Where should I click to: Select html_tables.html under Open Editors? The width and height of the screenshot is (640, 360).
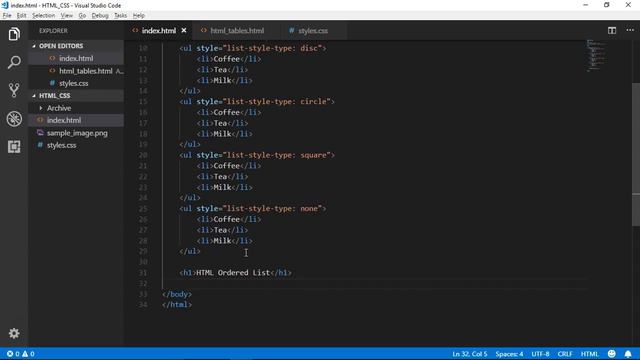pos(76,71)
